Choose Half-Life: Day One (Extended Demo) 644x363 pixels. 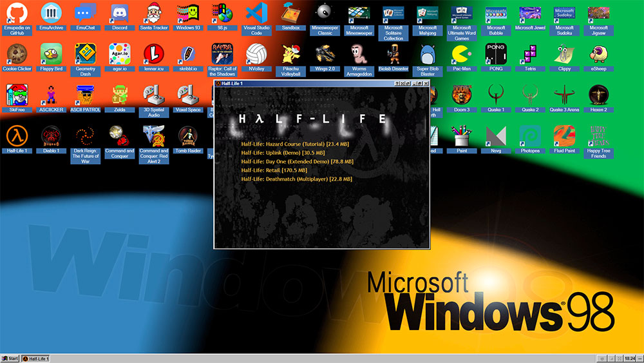297,161
